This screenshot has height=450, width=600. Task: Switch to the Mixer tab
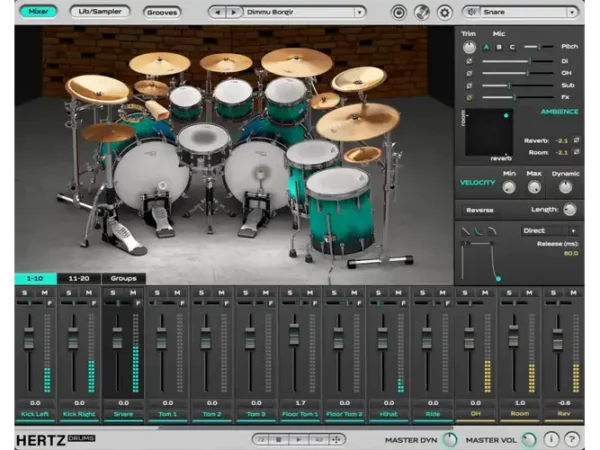[38, 11]
